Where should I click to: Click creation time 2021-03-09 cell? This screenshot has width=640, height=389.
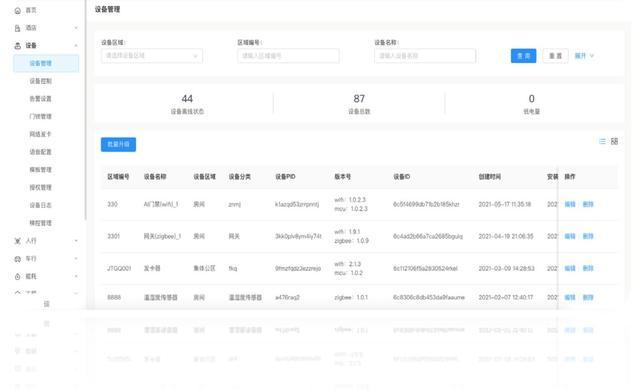(507, 268)
